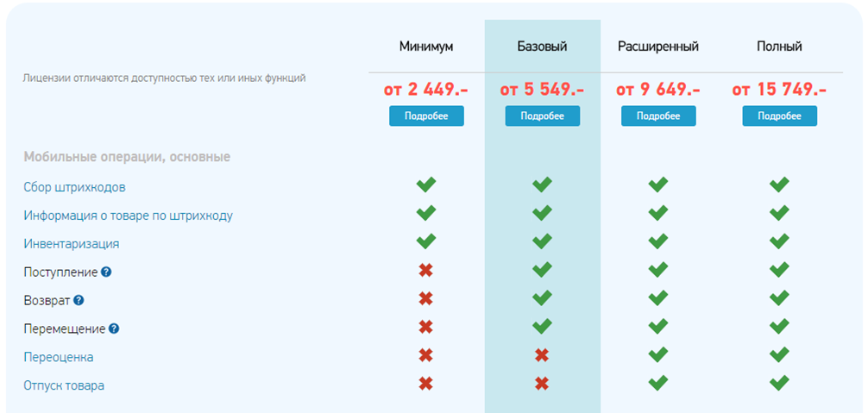Click Подробнее button under Базовый plan
This screenshot has width=868, height=413.
[x=543, y=116]
